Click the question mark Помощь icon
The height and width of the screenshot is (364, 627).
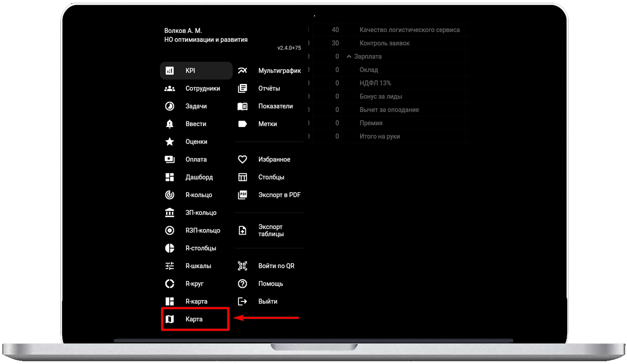coord(243,284)
